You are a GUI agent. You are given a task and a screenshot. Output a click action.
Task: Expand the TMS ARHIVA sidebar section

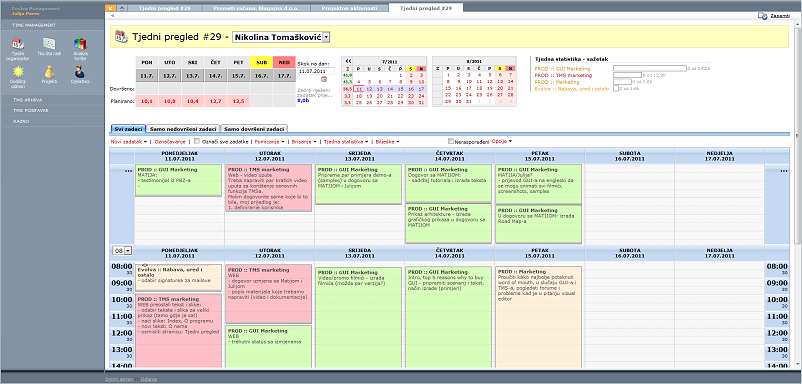coord(52,100)
